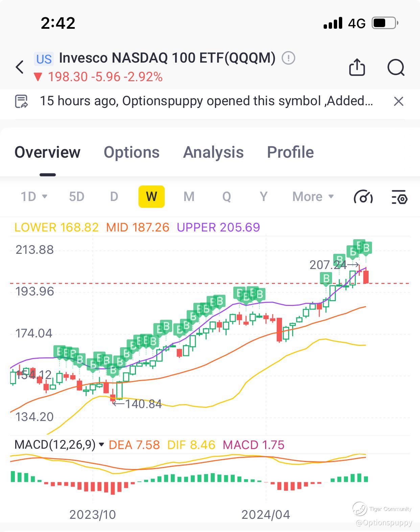The image size is (420, 532).
Task: Open the post note icon in banner
Action: tap(22, 101)
